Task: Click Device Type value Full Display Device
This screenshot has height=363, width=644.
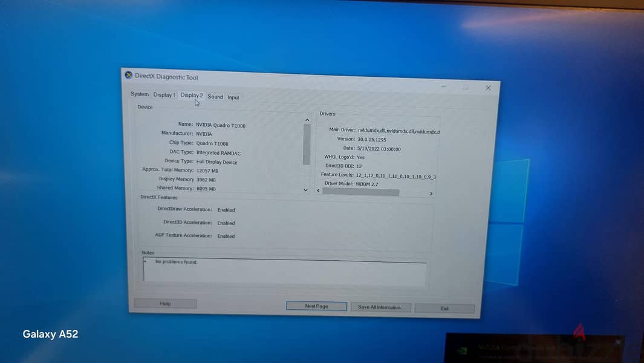Action: coord(216,162)
